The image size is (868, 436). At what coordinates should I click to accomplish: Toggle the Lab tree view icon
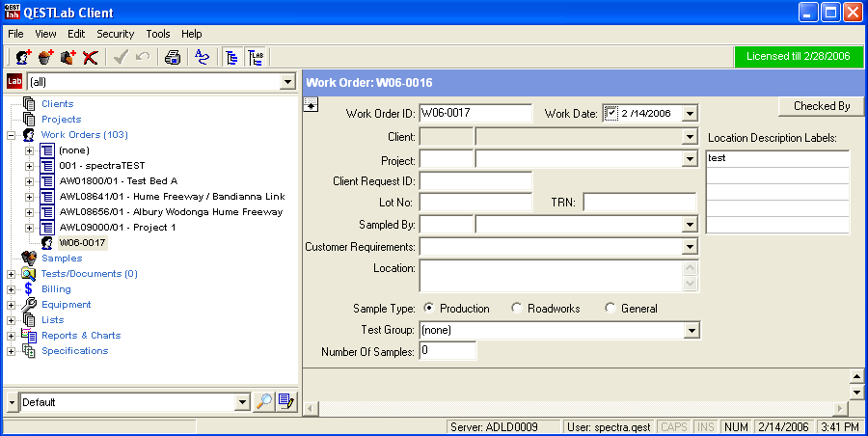[256, 57]
